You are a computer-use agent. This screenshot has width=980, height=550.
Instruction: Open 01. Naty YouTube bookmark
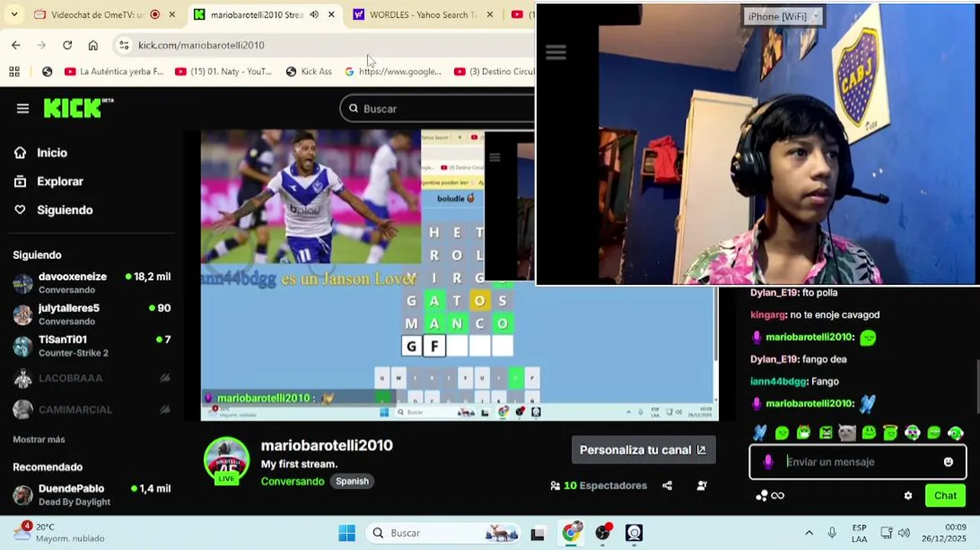224,71
